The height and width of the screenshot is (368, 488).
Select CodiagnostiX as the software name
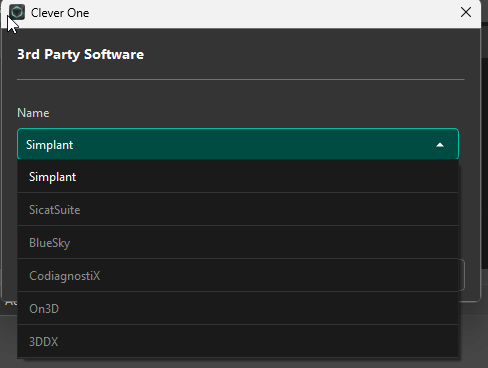(x=238, y=275)
